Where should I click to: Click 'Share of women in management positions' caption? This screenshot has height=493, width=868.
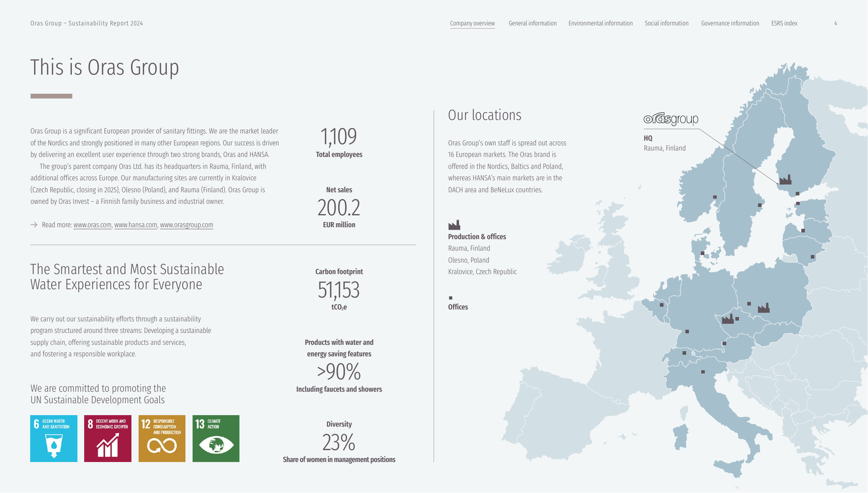click(x=339, y=460)
